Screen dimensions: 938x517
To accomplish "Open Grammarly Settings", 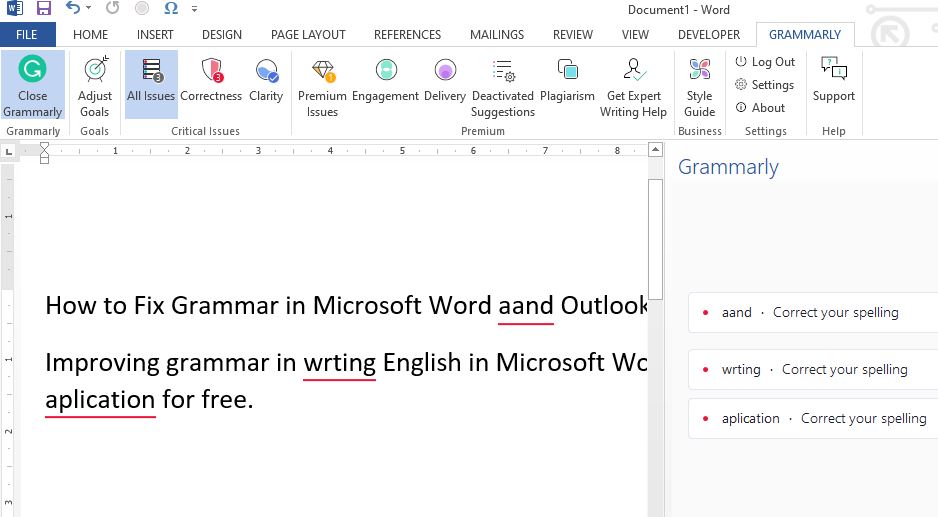I will 765,85.
